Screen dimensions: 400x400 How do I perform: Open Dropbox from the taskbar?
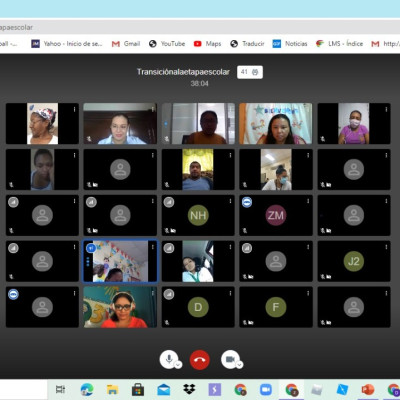pyautogui.click(x=189, y=389)
